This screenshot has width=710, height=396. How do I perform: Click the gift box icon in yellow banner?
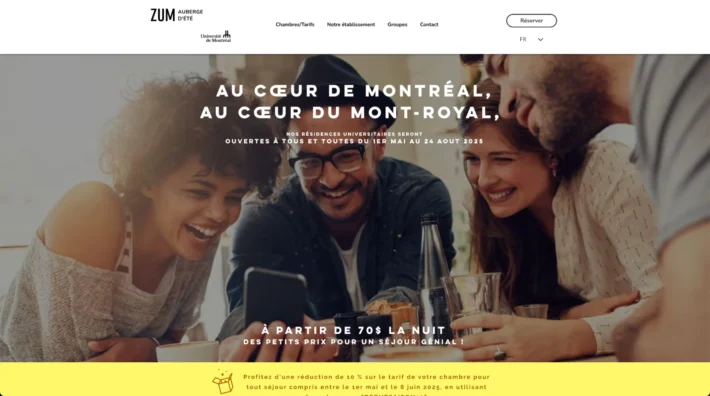[x=223, y=382]
